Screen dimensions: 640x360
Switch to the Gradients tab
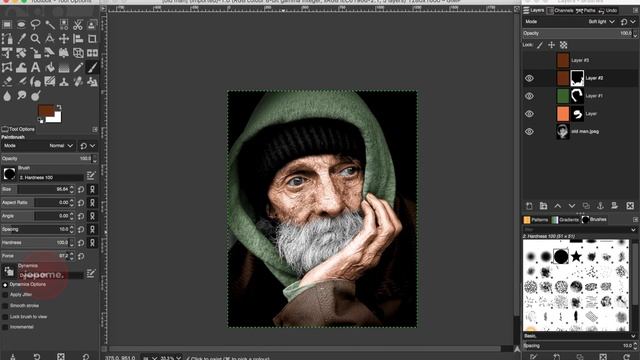(565, 220)
